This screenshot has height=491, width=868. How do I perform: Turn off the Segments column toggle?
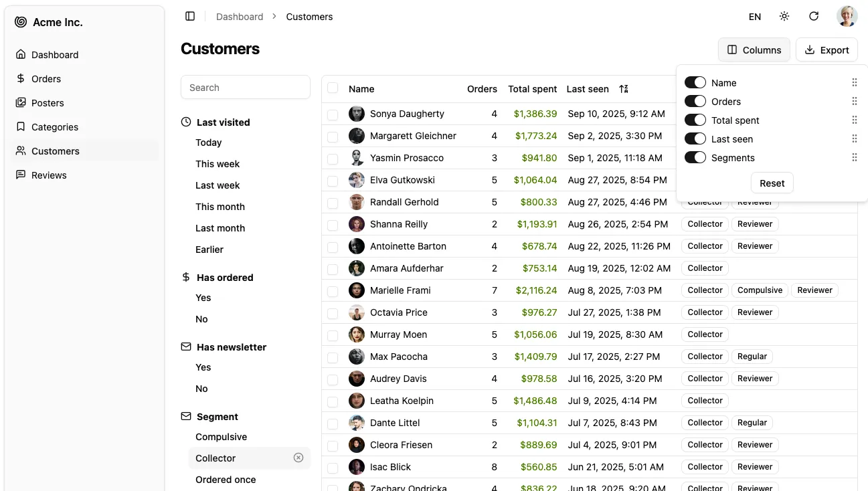tap(695, 158)
